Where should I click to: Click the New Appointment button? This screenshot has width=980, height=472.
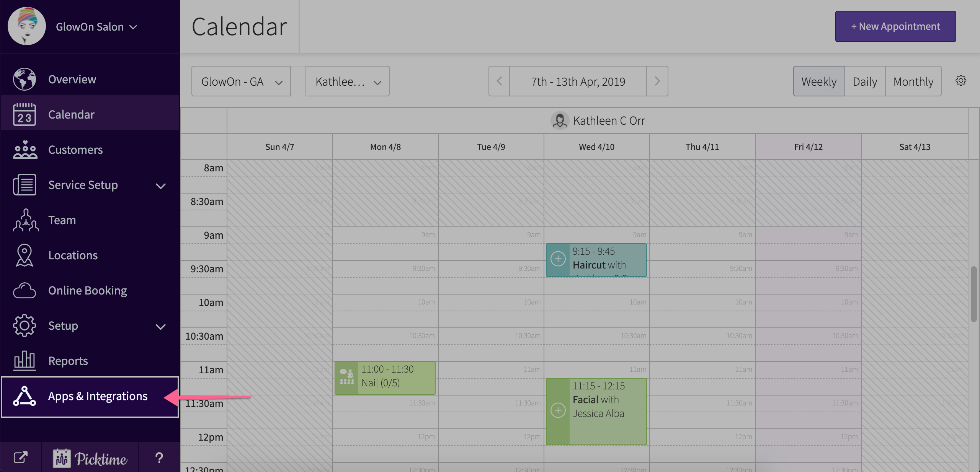895,26
